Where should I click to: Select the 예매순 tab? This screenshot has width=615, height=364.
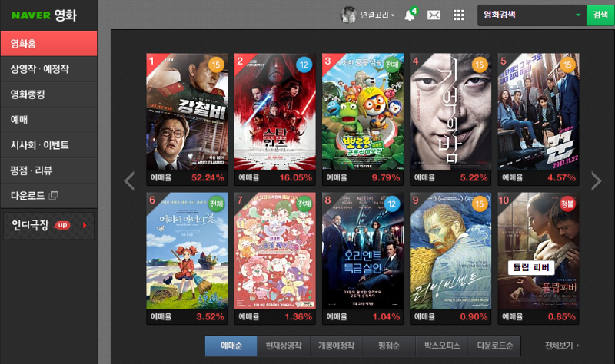(x=231, y=346)
